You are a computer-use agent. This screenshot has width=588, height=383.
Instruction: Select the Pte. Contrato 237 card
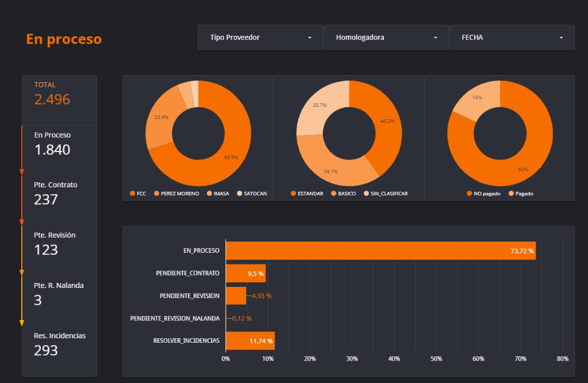coord(59,193)
